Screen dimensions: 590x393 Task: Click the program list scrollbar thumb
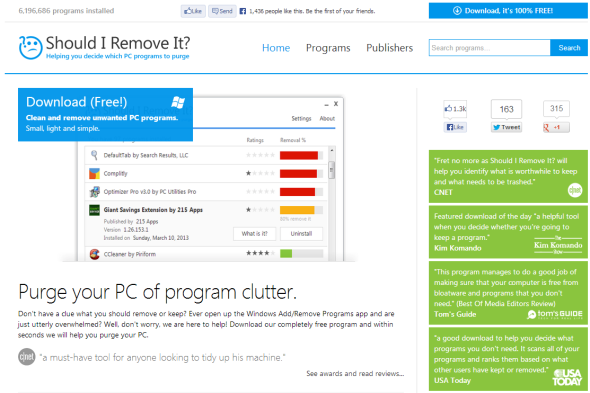[x=331, y=169]
